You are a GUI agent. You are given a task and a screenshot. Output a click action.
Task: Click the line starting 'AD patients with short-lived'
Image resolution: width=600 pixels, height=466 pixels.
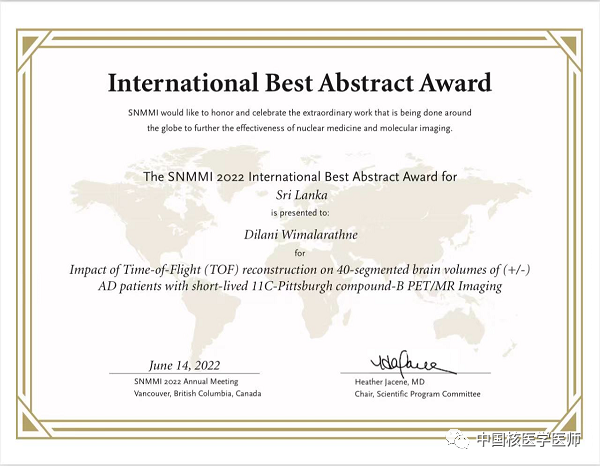pos(300,286)
